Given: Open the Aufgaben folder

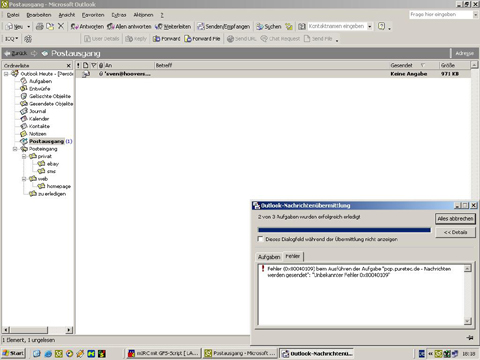Looking at the screenshot, I should coord(40,81).
